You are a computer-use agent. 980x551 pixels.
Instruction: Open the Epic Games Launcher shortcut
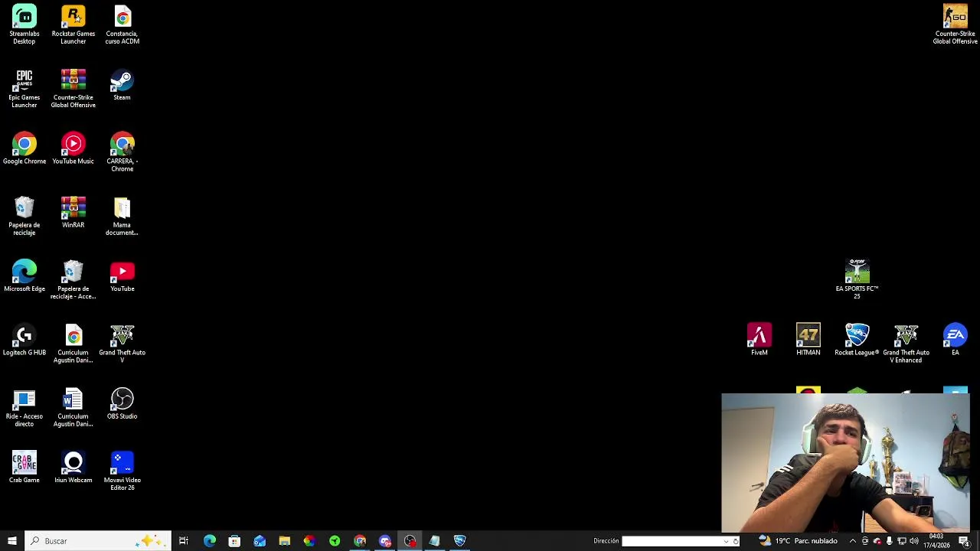pos(24,88)
